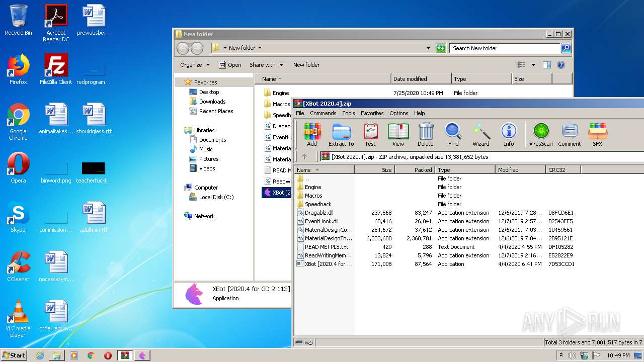Expand the Explorer address bar history dropdown
644x362 pixels.
click(428, 48)
